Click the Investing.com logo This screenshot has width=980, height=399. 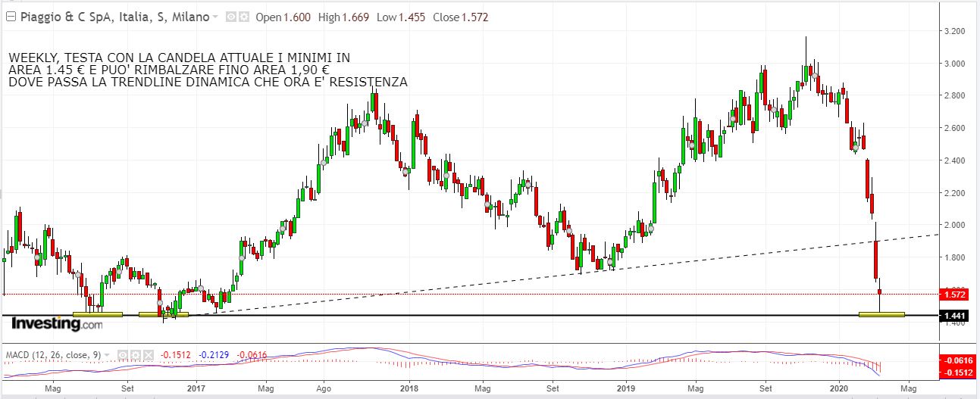[56, 324]
